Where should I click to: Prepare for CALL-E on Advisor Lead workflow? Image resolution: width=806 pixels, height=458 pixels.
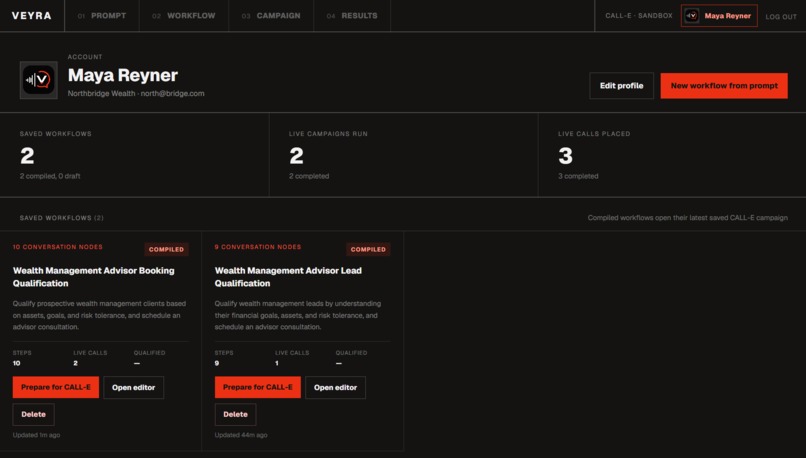tap(258, 387)
